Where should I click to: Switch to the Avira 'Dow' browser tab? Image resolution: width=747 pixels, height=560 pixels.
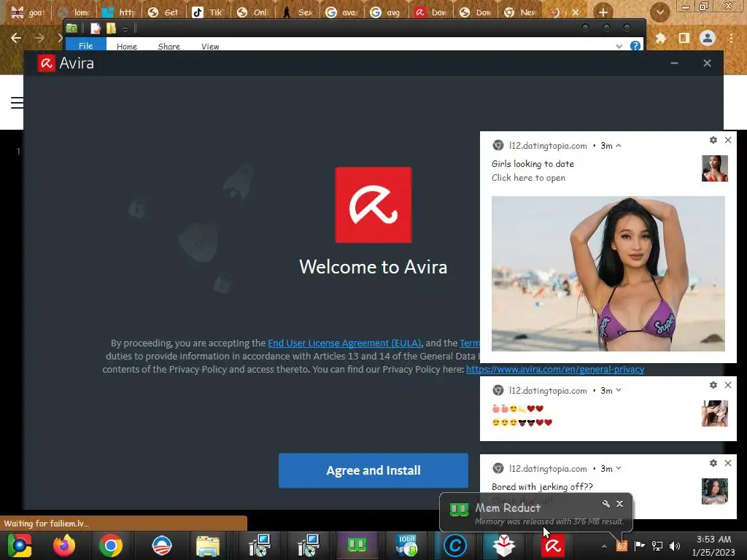point(430,12)
